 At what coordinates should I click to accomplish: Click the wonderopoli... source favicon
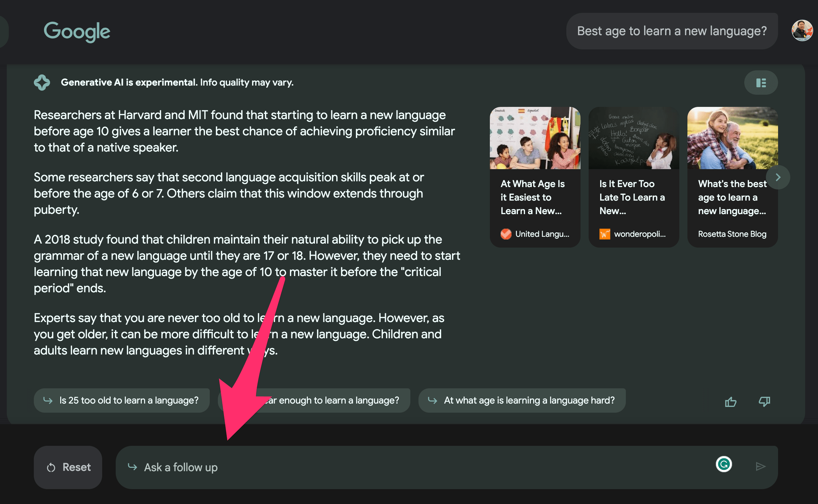coord(605,234)
